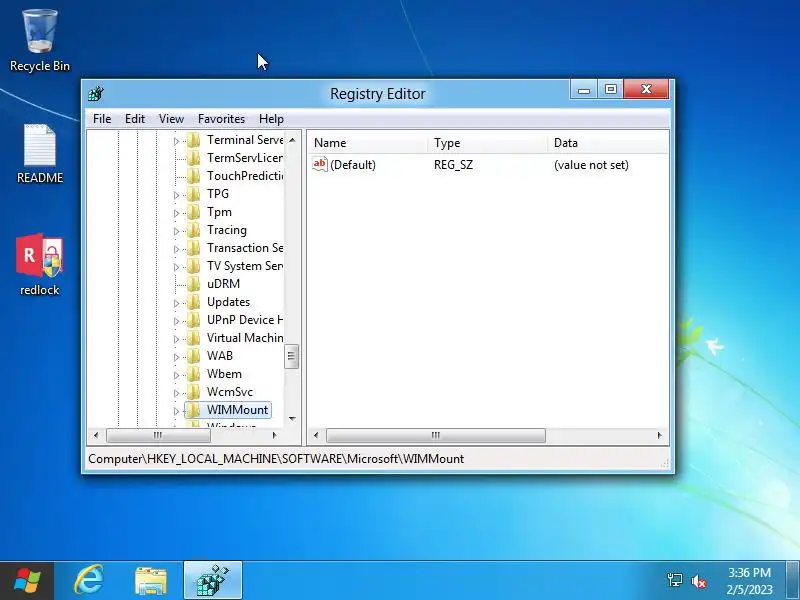The image size is (800, 600).
Task: Click the uDRM folder icon
Action: [193, 284]
